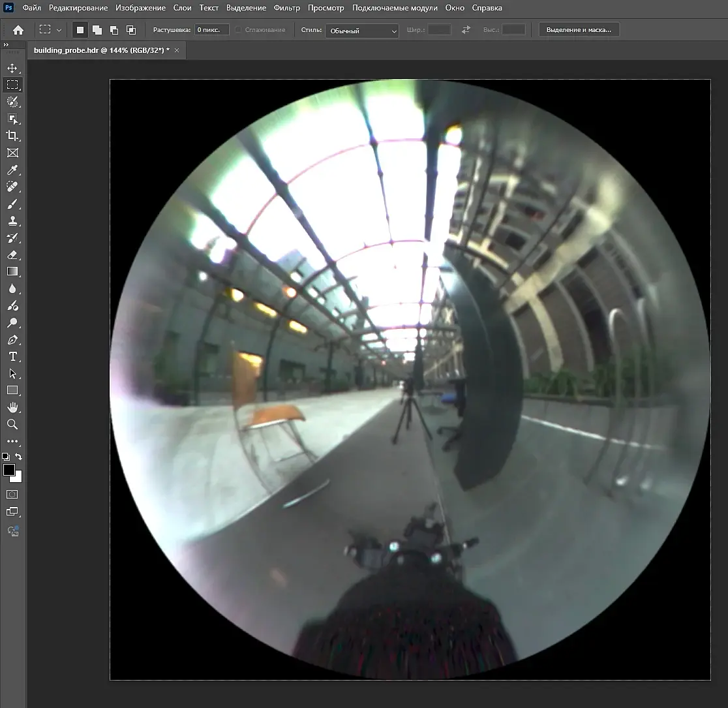
Task: Select the Zoom tool in toolbar
Action: click(x=12, y=424)
